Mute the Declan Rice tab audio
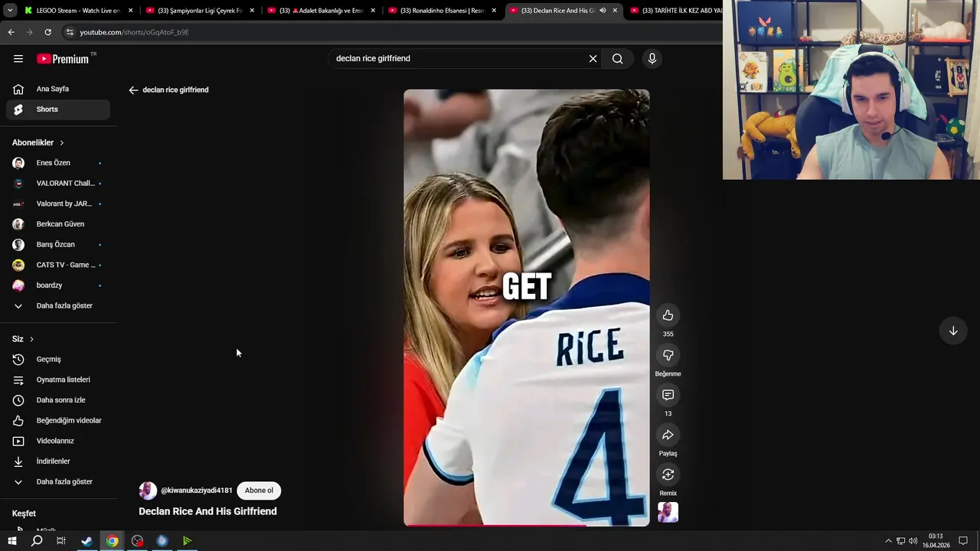The width and height of the screenshot is (980, 551). click(603, 11)
